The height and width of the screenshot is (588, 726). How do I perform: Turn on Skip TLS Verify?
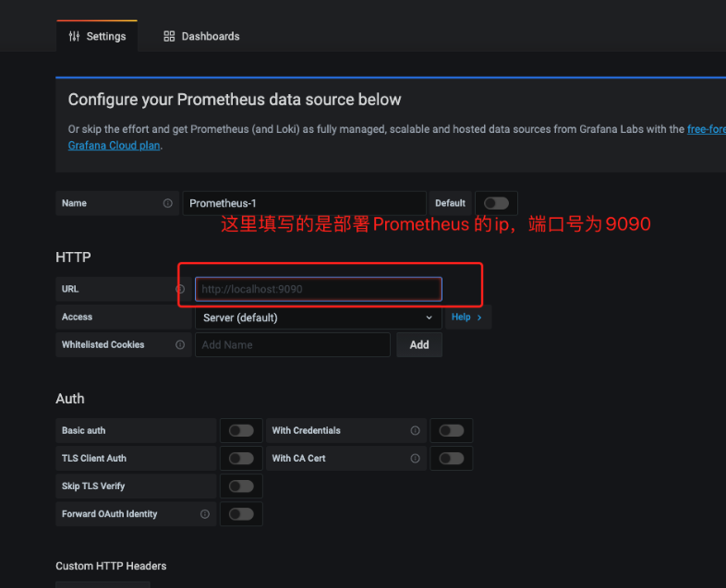pyautogui.click(x=241, y=486)
